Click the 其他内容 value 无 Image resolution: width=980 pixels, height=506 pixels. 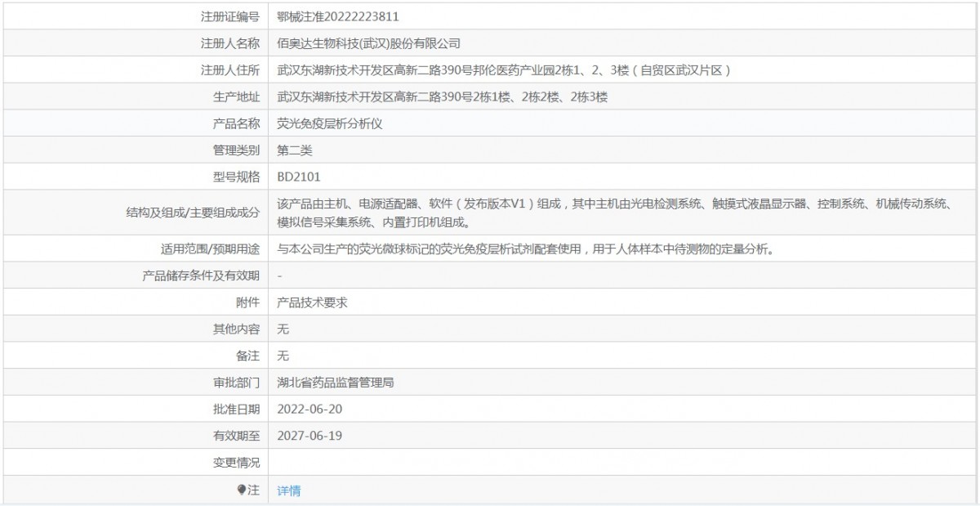pyautogui.click(x=283, y=329)
